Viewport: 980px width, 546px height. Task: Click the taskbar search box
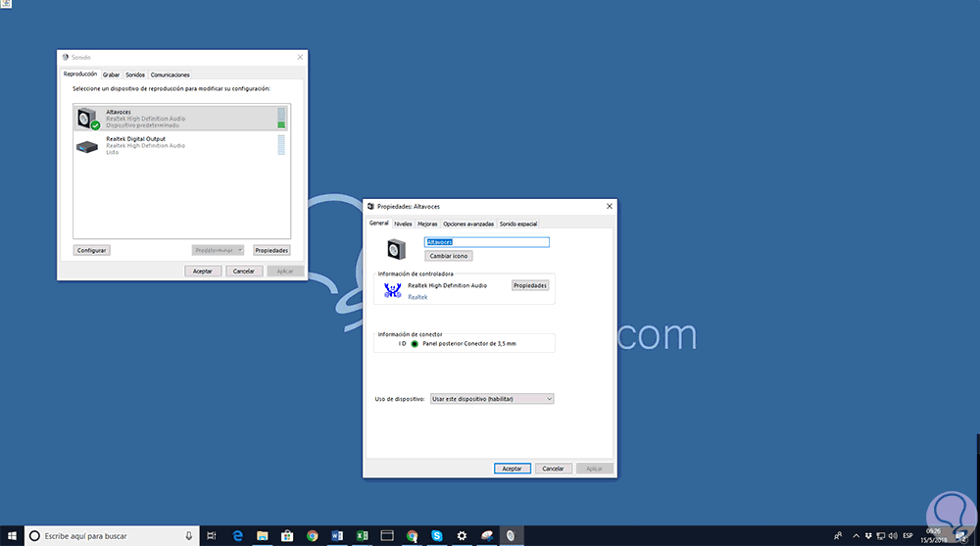tap(112, 536)
